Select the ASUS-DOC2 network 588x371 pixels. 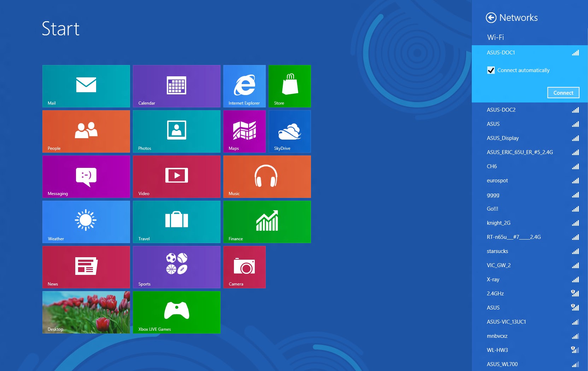(x=530, y=110)
